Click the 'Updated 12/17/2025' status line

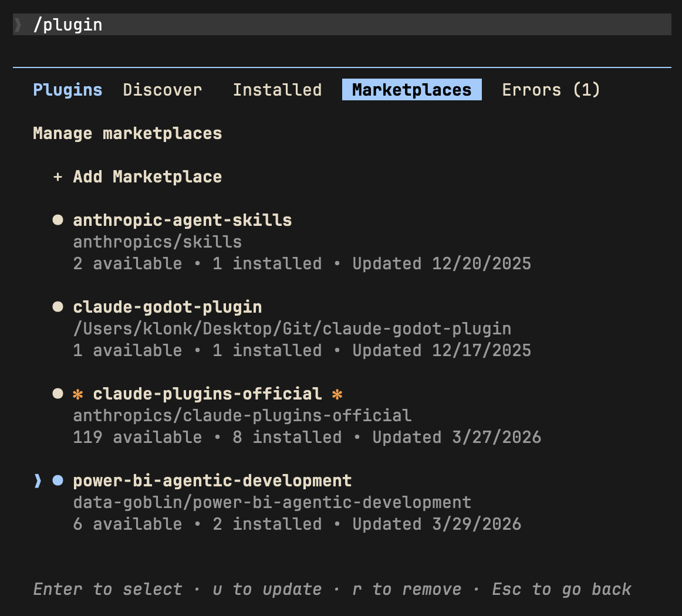(x=442, y=351)
